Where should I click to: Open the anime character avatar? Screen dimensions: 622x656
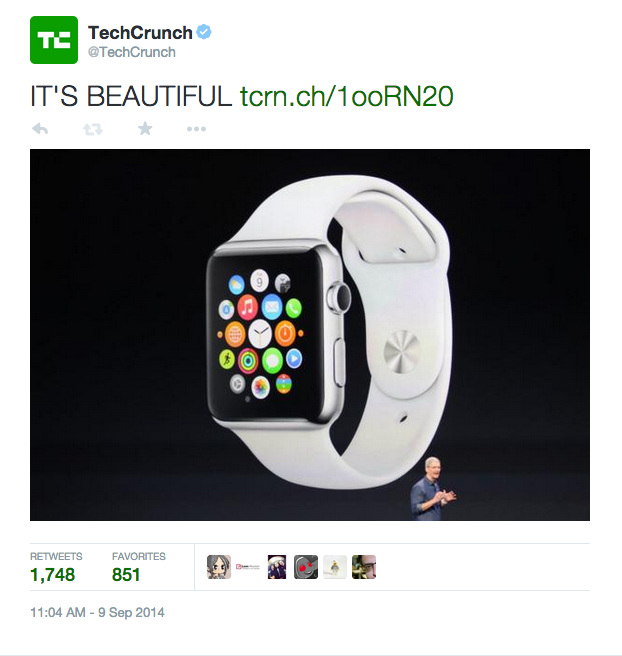tap(219, 567)
